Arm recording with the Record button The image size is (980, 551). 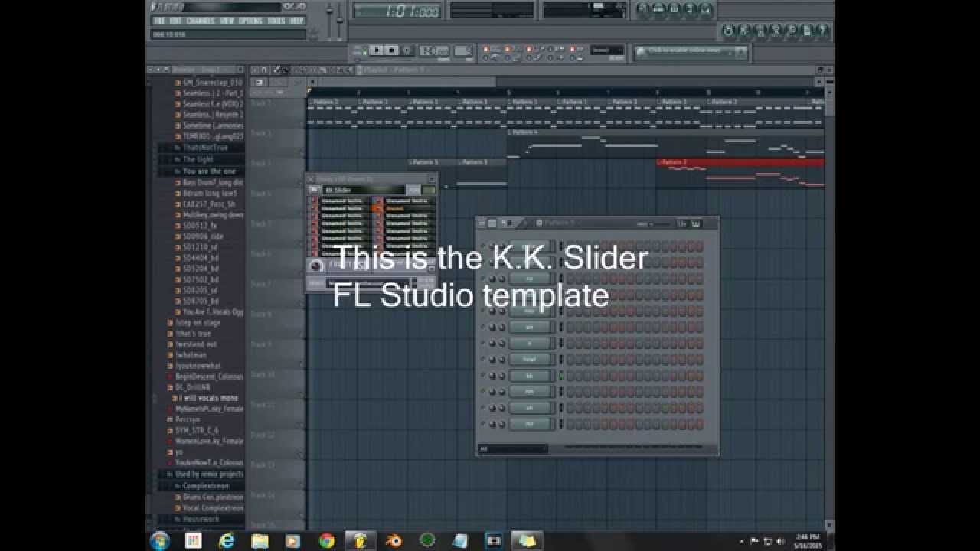click(407, 51)
